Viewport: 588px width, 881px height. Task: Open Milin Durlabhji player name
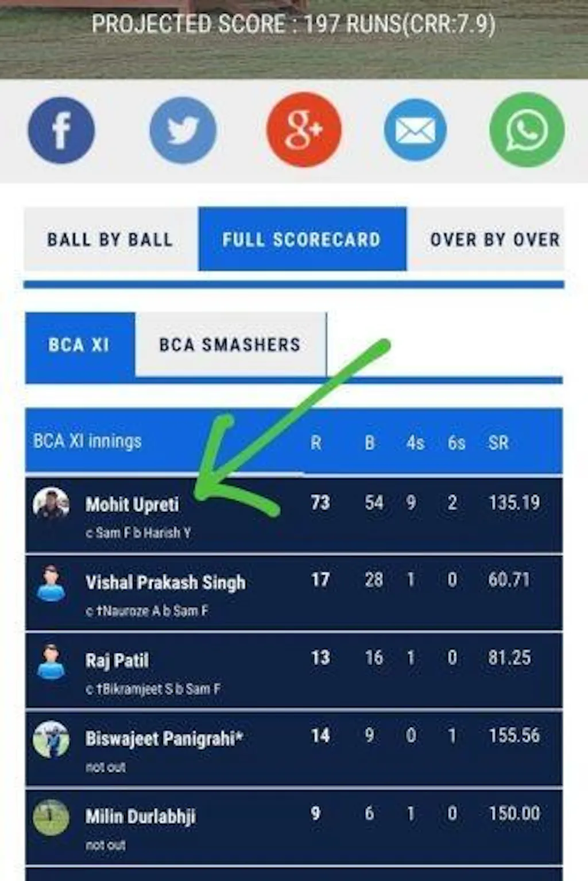click(141, 817)
